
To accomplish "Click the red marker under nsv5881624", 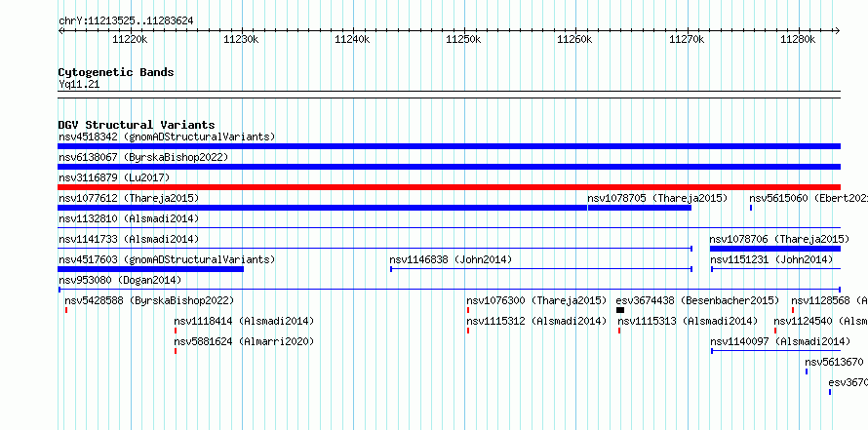I will pos(176,351).
